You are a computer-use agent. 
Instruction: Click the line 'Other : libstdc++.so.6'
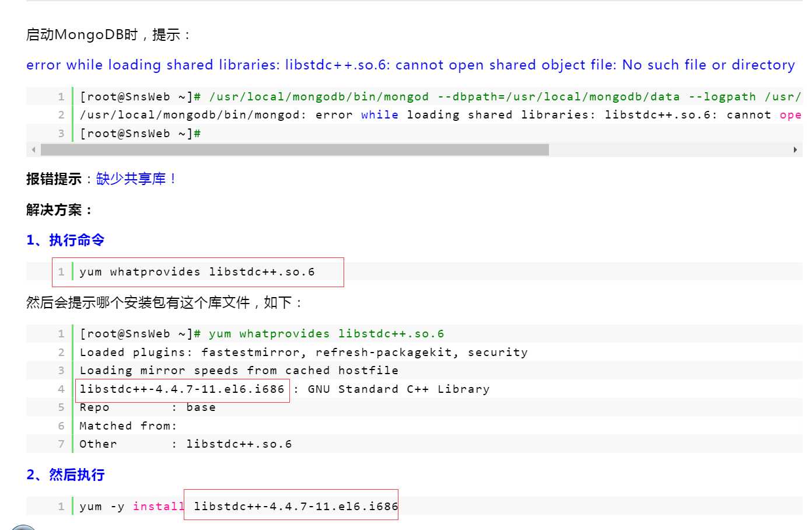[x=185, y=444]
